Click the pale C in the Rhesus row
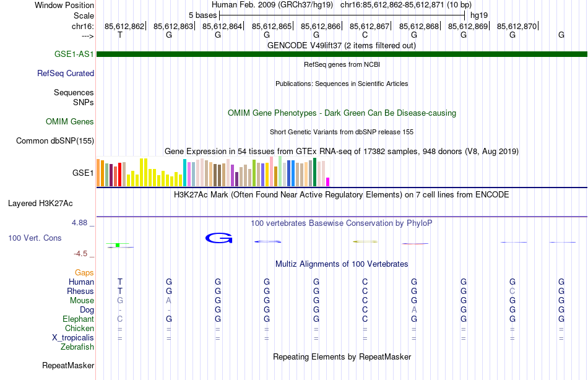This screenshot has height=380, width=588. 512,291
